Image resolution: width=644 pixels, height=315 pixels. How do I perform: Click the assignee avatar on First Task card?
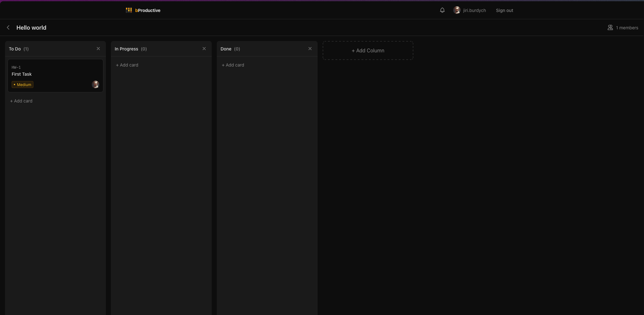coord(95,85)
